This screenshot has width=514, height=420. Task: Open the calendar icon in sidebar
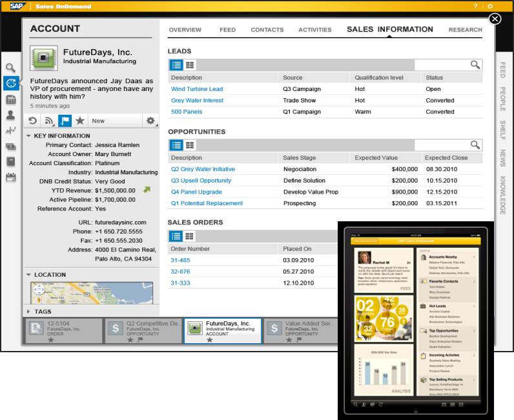[11, 177]
